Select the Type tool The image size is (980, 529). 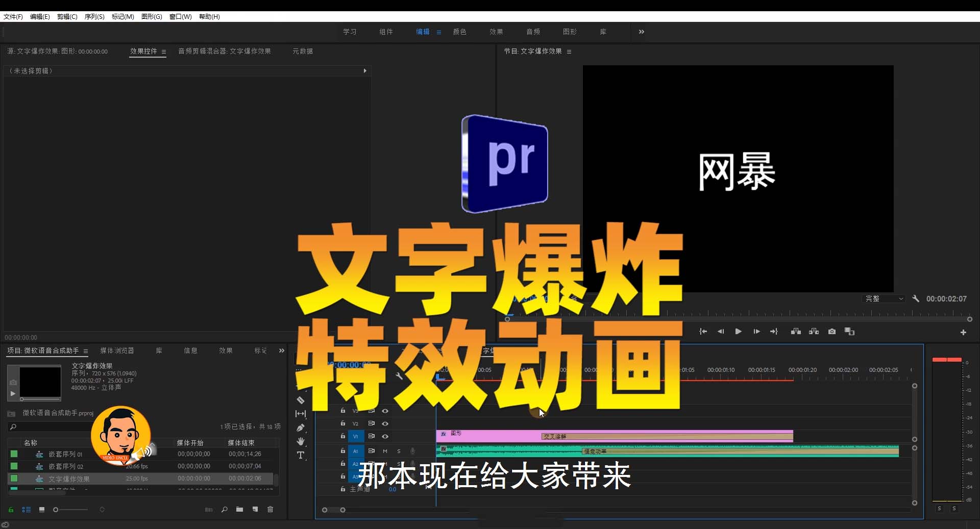point(301,455)
